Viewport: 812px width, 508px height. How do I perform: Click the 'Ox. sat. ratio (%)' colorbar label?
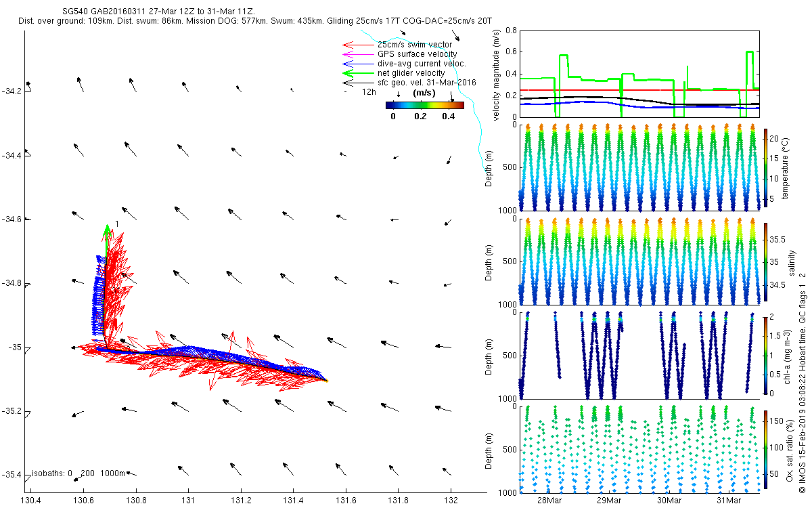(790, 450)
